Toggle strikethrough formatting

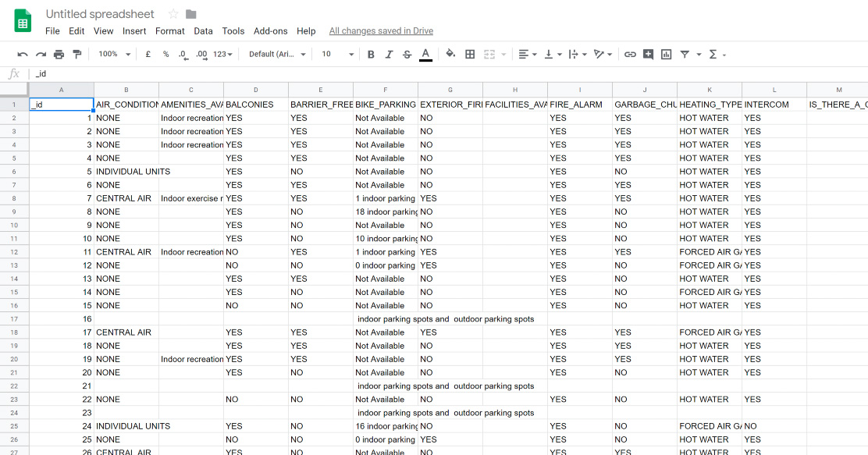(407, 55)
